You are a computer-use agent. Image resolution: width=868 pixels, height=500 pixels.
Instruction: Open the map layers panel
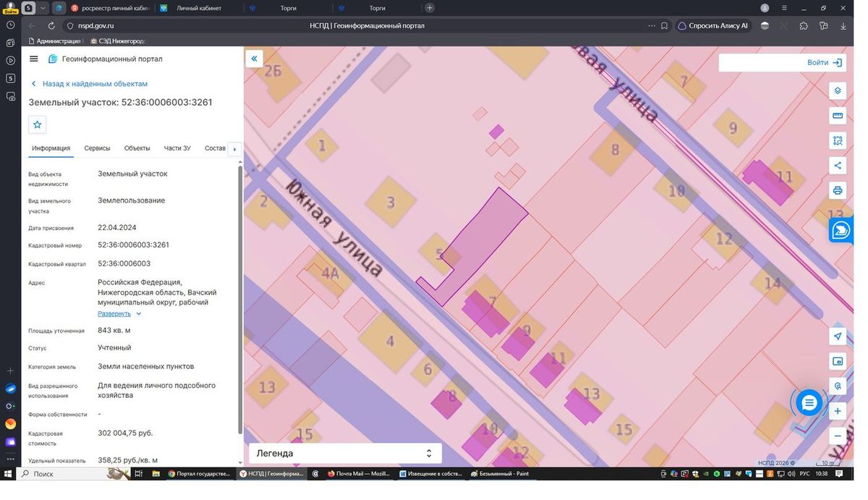(838, 90)
